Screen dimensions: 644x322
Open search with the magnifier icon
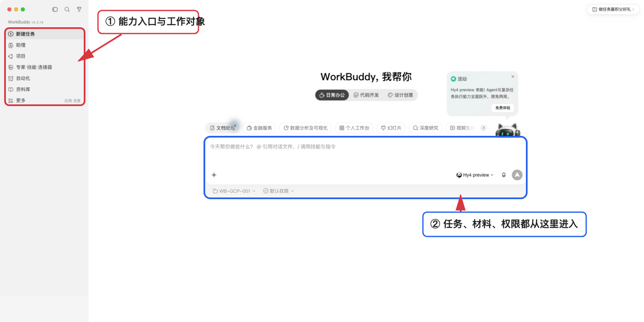[x=67, y=9]
